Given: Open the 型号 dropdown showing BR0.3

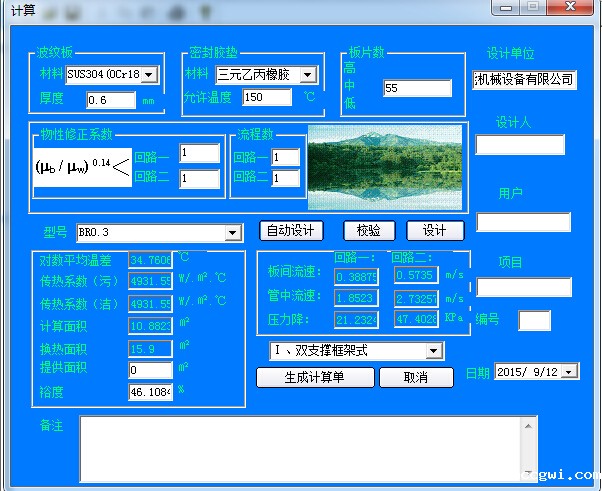Looking at the screenshot, I should [233, 233].
